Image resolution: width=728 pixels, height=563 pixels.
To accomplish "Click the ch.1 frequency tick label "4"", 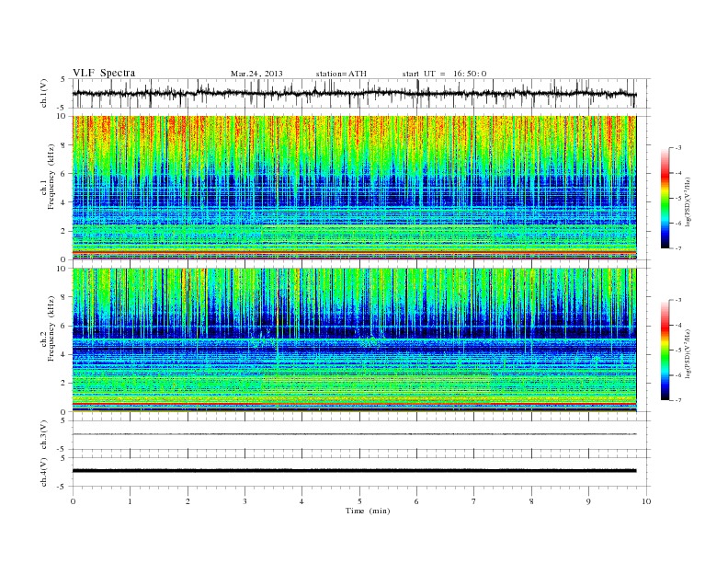I will point(64,202).
